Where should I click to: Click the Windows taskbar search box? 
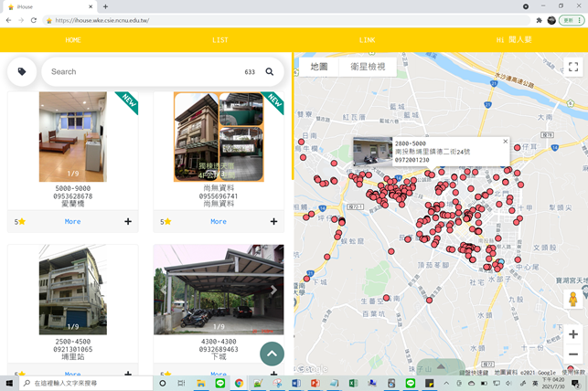pos(86,383)
